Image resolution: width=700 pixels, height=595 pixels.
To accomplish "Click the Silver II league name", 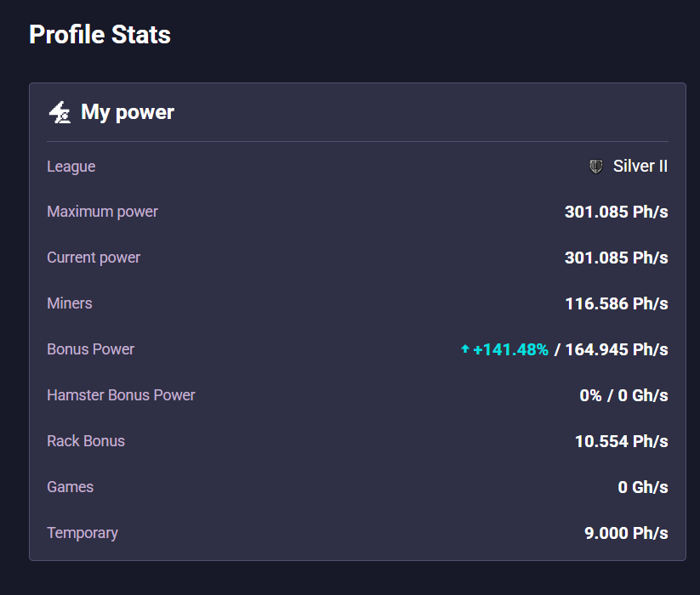I will [x=640, y=167].
